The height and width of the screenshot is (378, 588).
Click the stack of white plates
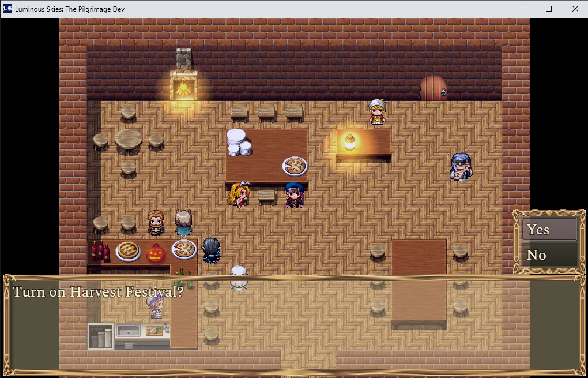click(x=239, y=143)
